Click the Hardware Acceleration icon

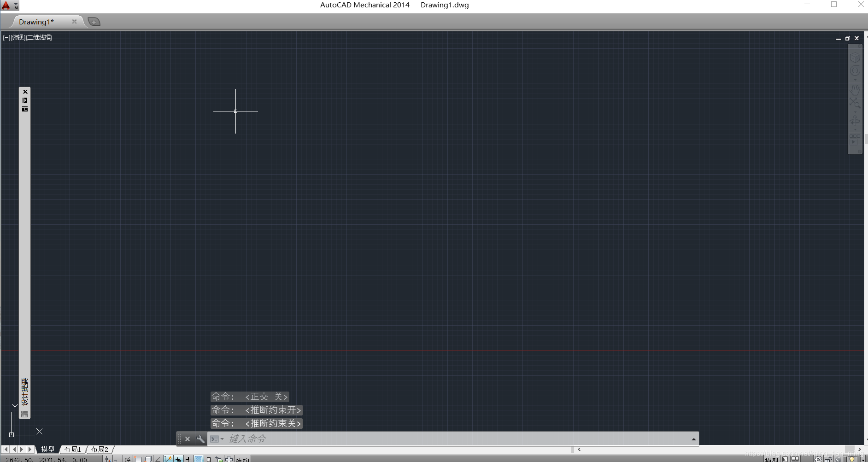pyautogui.click(x=838, y=459)
